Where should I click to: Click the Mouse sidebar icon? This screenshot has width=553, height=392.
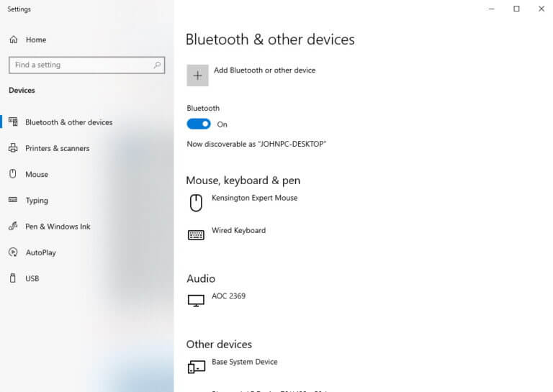point(13,174)
